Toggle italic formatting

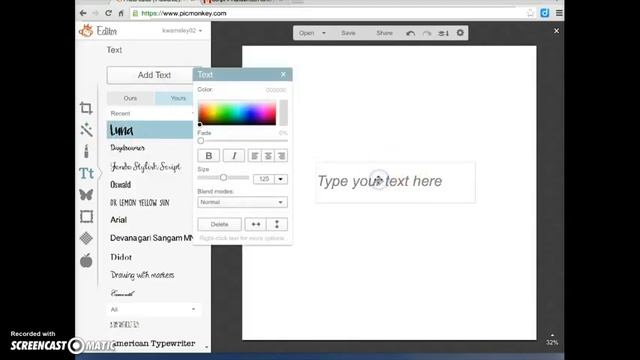pyautogui.click(x=234, y=156)
